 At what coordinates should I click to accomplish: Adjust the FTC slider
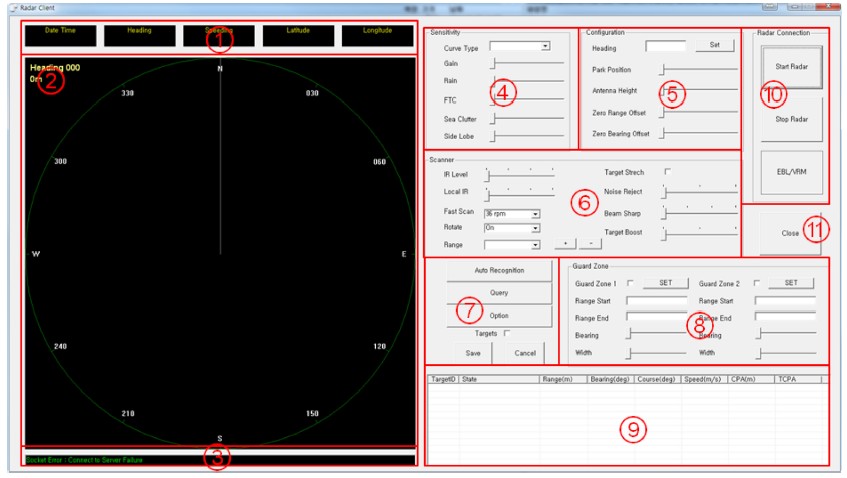coord(527,99)
